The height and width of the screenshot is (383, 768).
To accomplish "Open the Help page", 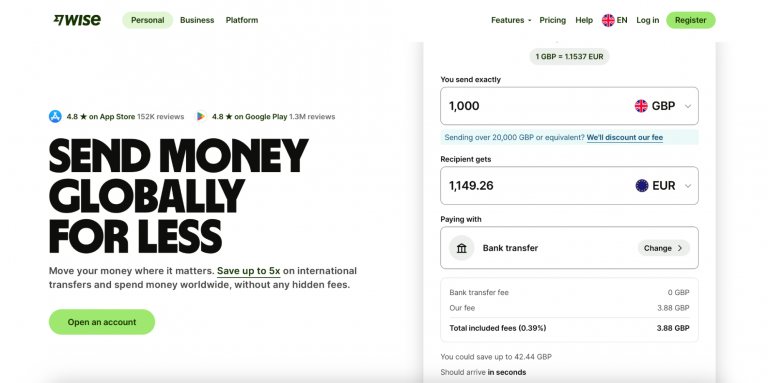I will (584, 20).
